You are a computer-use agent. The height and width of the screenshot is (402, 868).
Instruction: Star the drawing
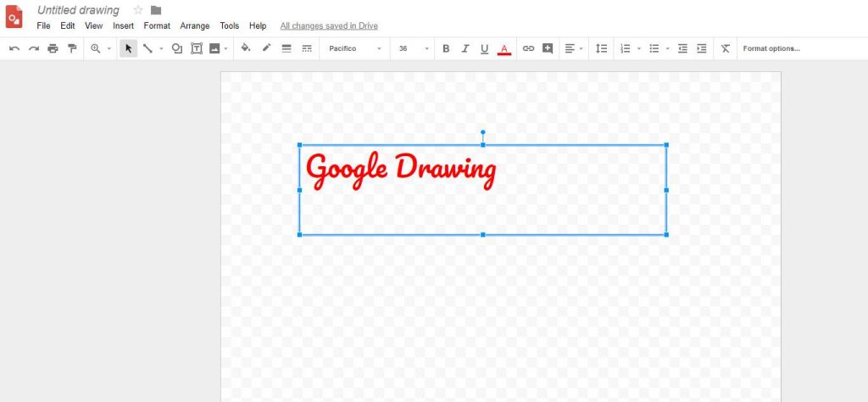pos(138,10)
